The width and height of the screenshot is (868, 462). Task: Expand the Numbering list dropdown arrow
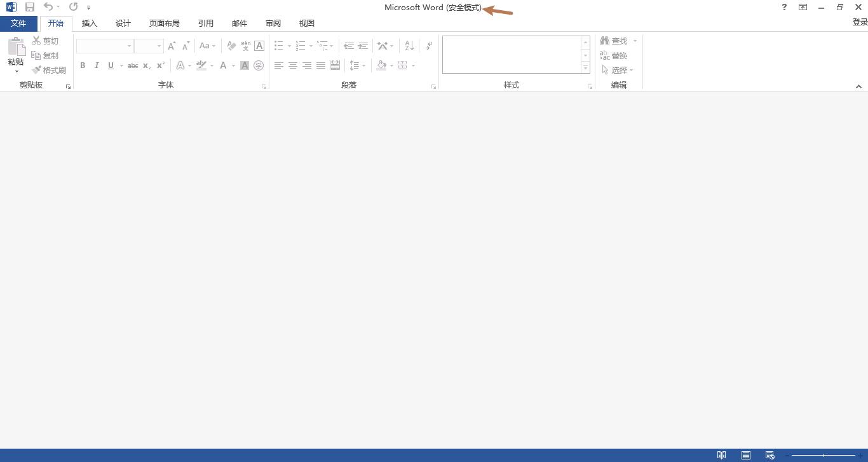[311, 46]
